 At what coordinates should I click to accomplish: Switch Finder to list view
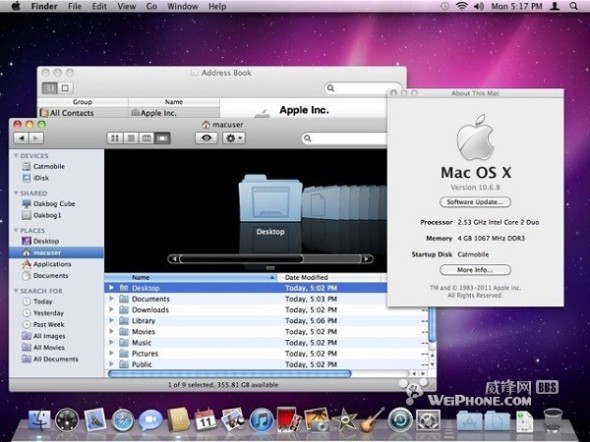[x=131, y=138]
